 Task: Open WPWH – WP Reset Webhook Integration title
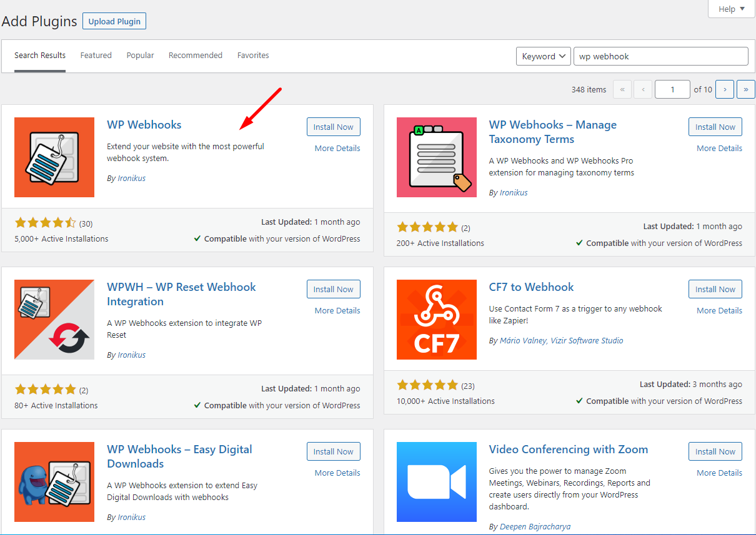(x=181, y=295)
